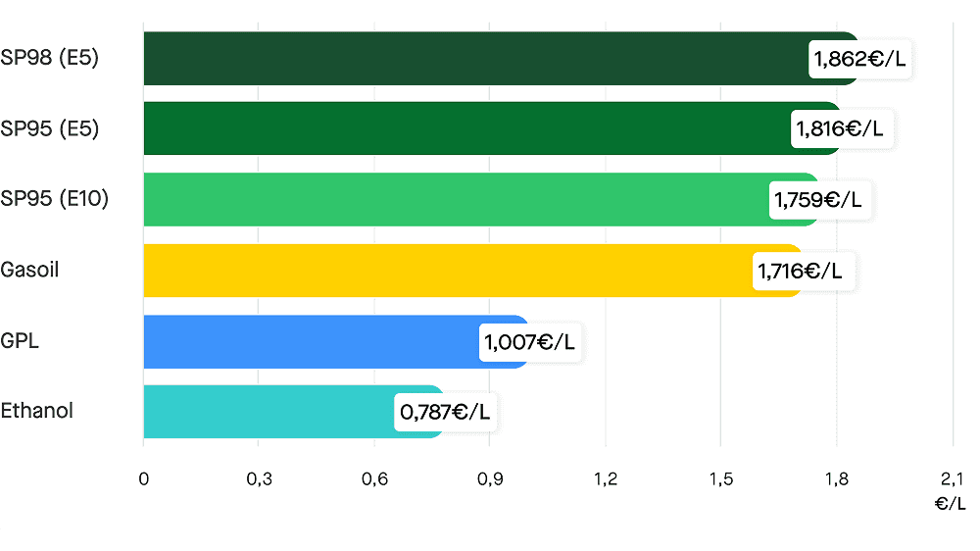Select the 1,759€/L price label
Viewport: 980px width, 551px height.
point(819,200)
